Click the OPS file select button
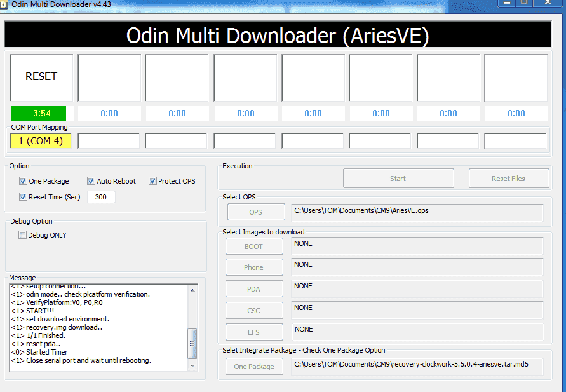 256,212
